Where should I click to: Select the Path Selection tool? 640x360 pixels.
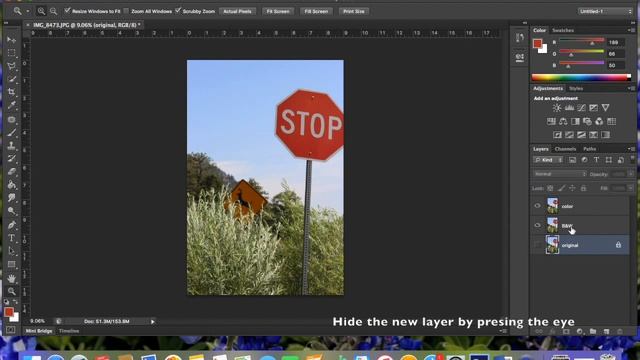pos(11,251)
